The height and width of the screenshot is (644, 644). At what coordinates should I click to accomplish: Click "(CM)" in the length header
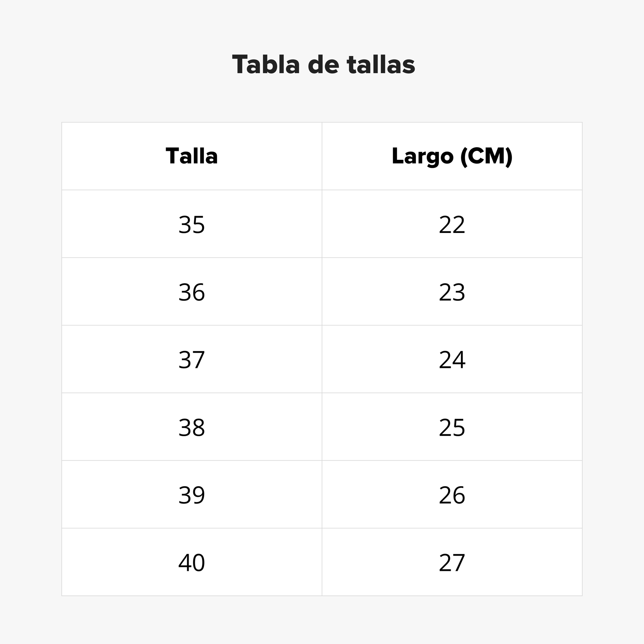(486, 156)
